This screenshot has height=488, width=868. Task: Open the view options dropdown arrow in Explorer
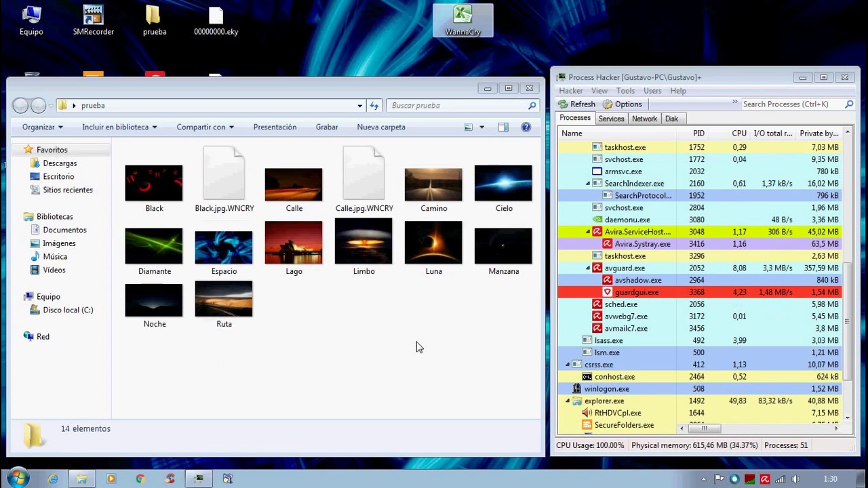[x=482, y=127]
